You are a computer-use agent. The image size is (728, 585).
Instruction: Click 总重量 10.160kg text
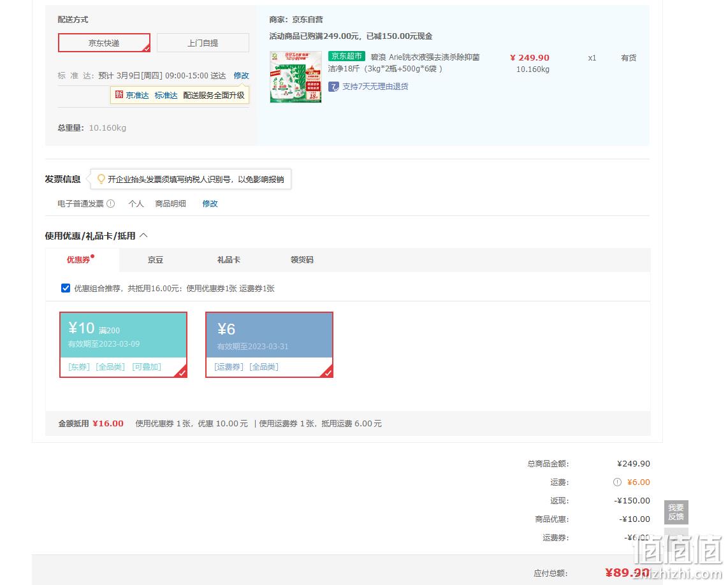point(92,127)
